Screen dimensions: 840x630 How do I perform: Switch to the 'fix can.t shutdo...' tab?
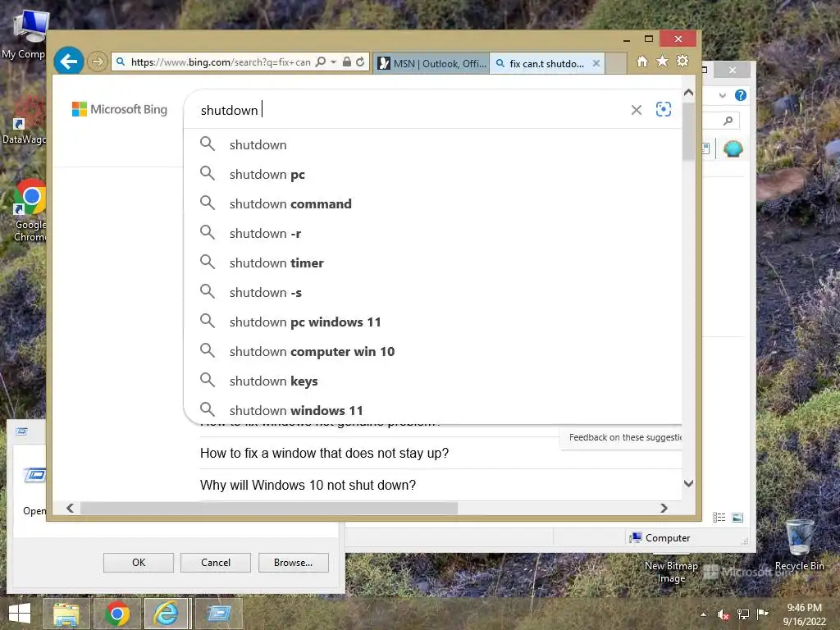coord(541,63)
